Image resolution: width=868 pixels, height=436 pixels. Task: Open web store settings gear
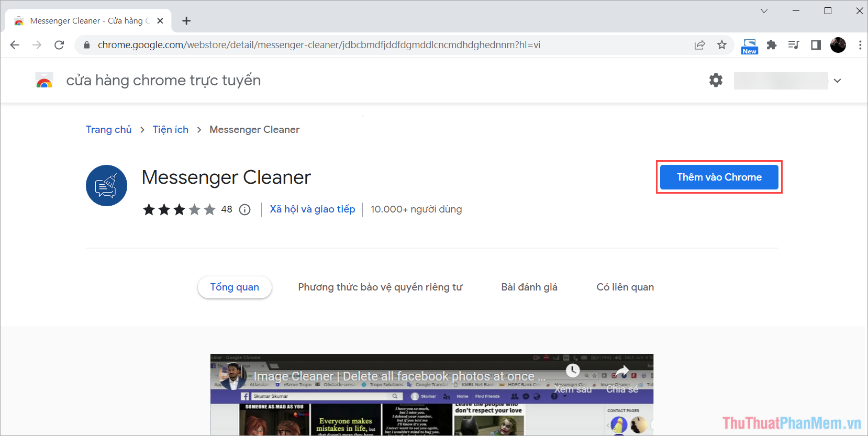(x=716, y=80)
